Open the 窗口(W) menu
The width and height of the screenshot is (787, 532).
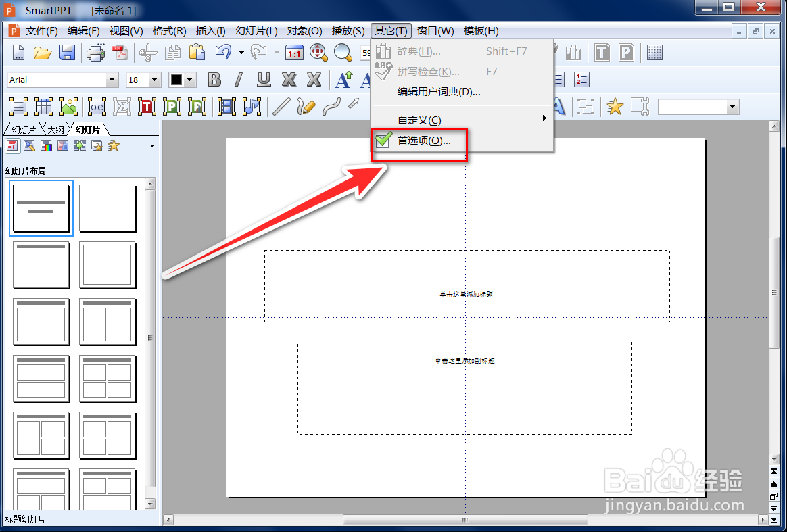435,31
